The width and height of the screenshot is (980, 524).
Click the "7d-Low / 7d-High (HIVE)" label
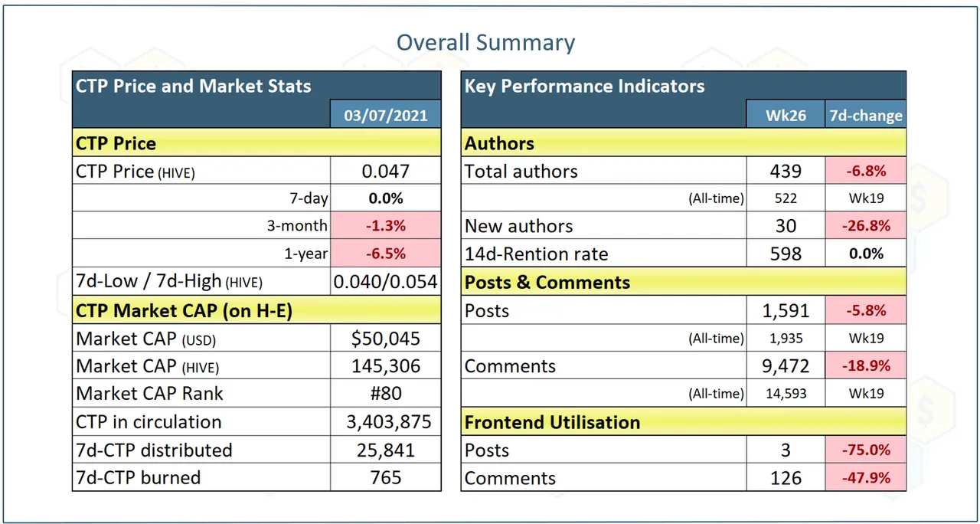[169, 281]
